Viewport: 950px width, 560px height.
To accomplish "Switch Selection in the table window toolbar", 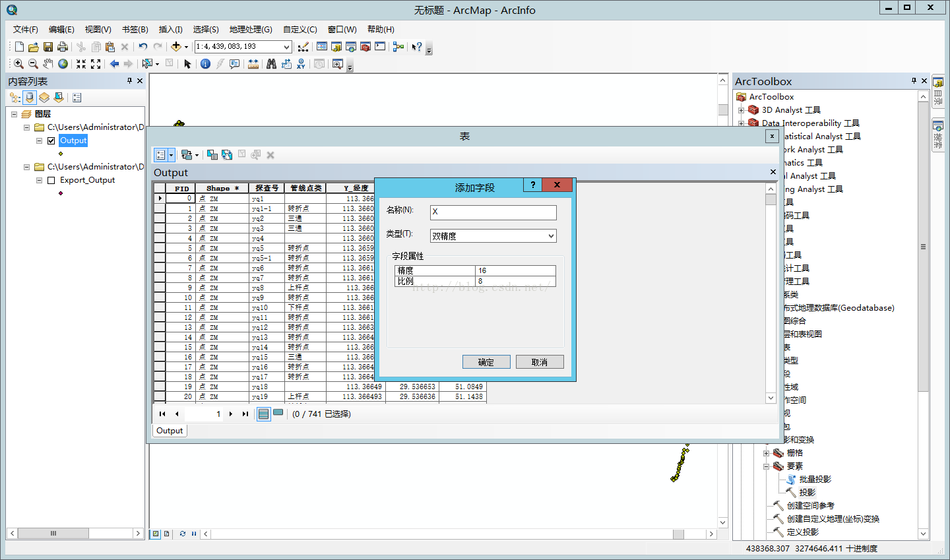I will point(227,155).
